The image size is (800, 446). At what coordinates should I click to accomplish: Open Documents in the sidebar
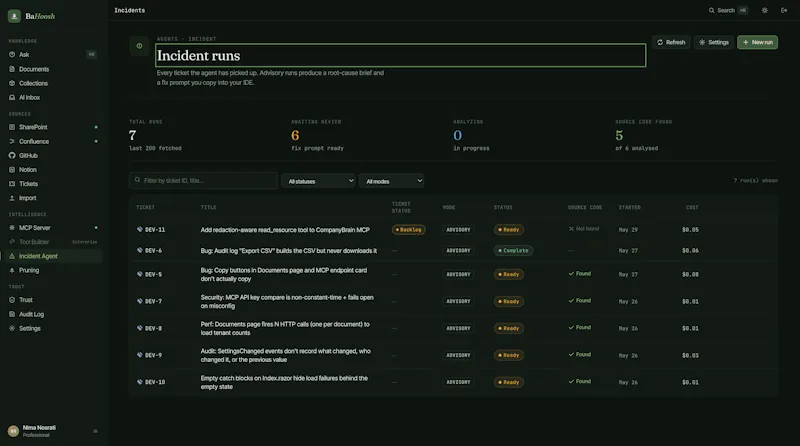[x=34, y=69]
